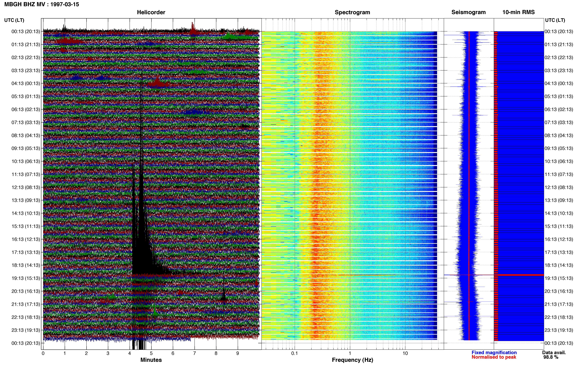This screenshot has width=588, height=368.
Task: Click '15:13 (11:13)' on the right time axis
Action: (x=559, y=226)
